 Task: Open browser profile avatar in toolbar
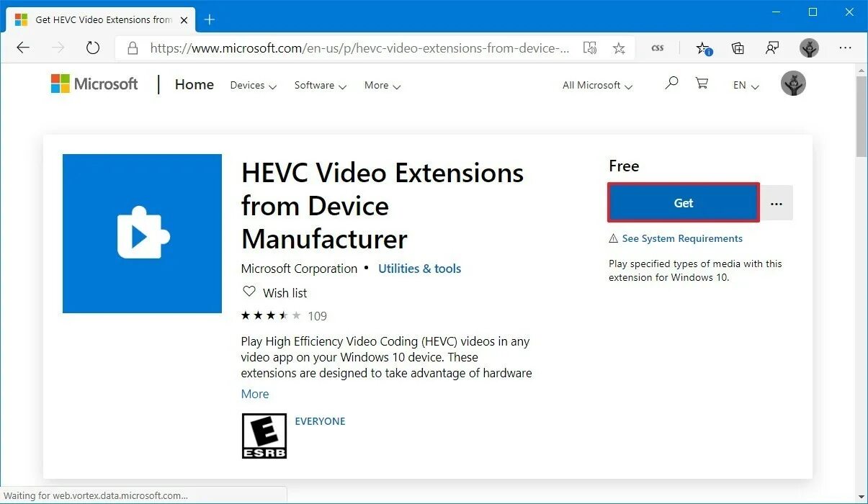(x=809, y=48)
